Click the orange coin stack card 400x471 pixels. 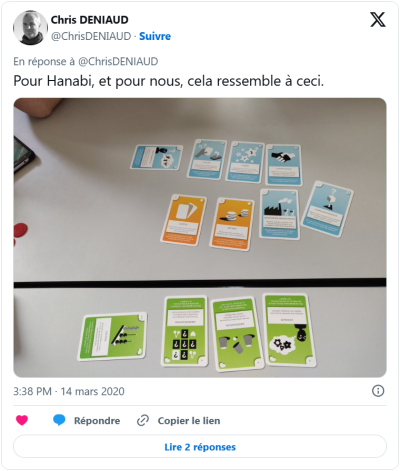[x=232, y=223]
